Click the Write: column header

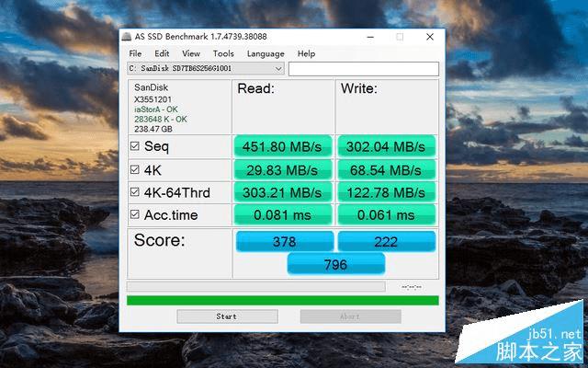[x=359, y=88]
